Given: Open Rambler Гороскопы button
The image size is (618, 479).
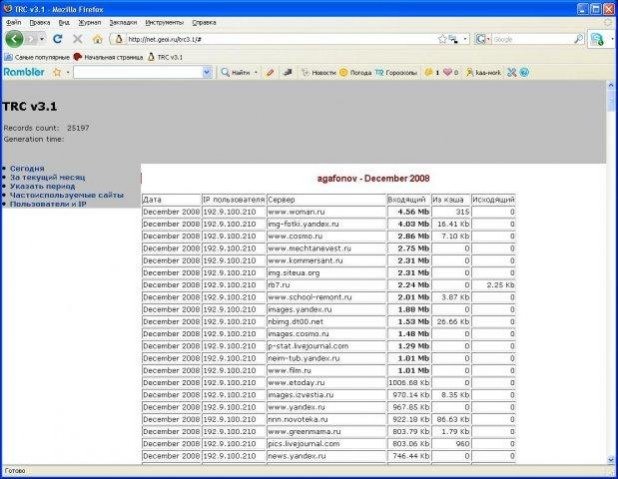Looking at the screenshot, I should coord(396,73).
